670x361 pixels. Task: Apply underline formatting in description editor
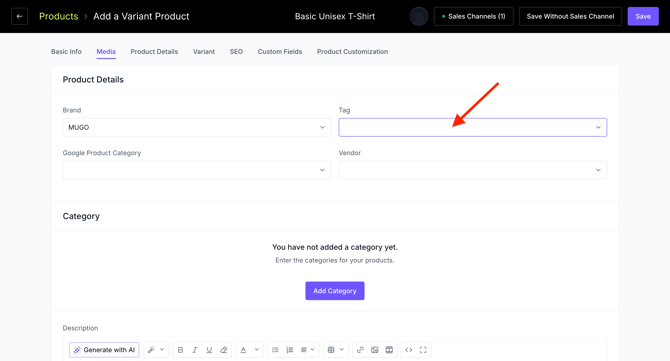point(209,350)
